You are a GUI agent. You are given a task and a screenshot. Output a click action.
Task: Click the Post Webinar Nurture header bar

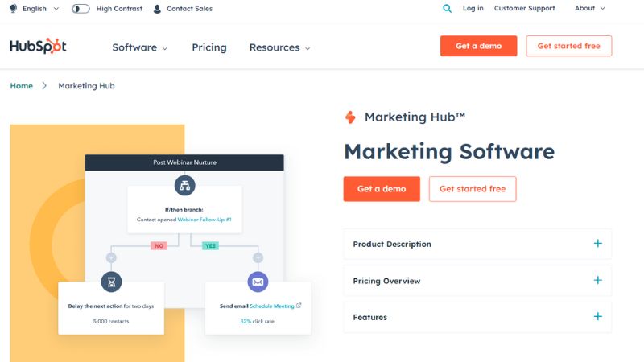pos(184,162)
